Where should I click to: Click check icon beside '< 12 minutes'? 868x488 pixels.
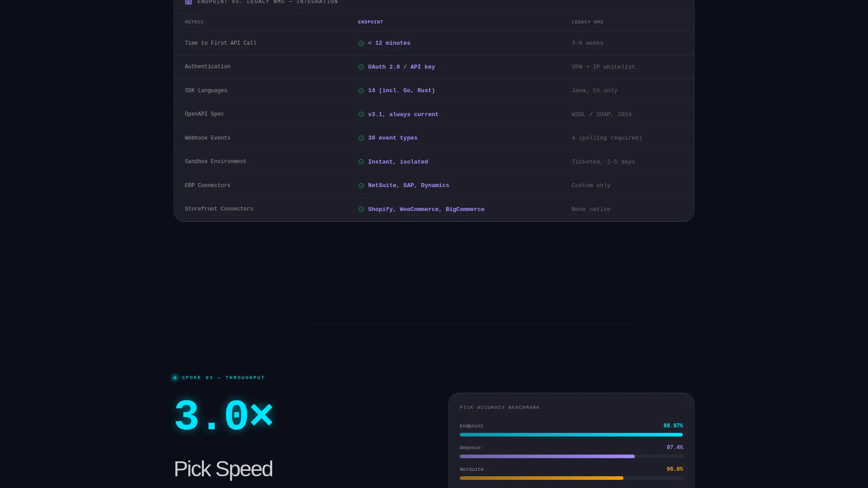[x=361, y=43]
